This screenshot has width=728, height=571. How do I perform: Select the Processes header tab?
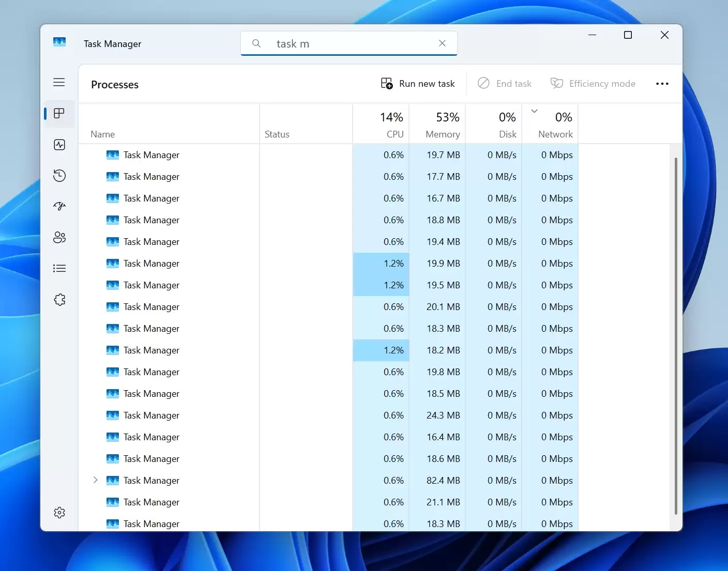tap(115, 84)
